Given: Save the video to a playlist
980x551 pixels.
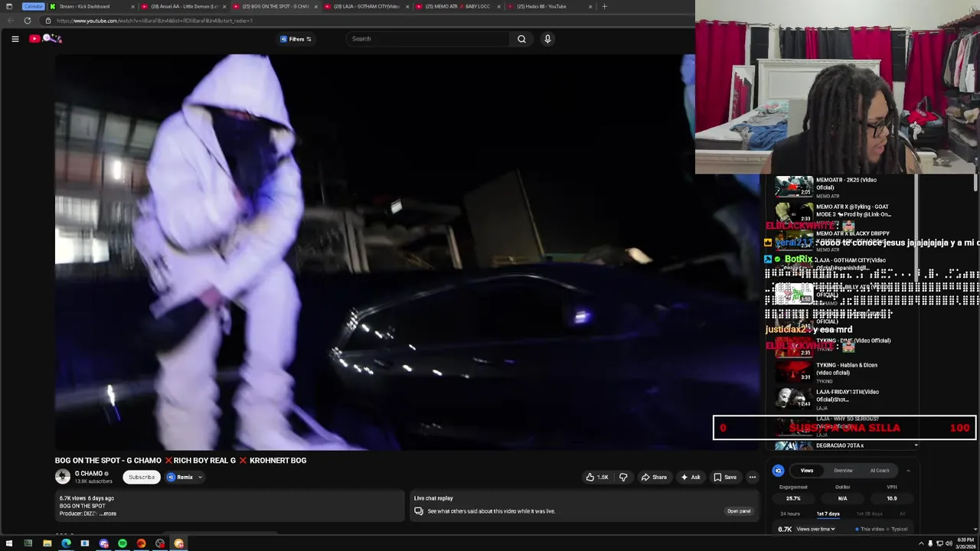Looking at the screenshot, I should [x=725, y=477].
